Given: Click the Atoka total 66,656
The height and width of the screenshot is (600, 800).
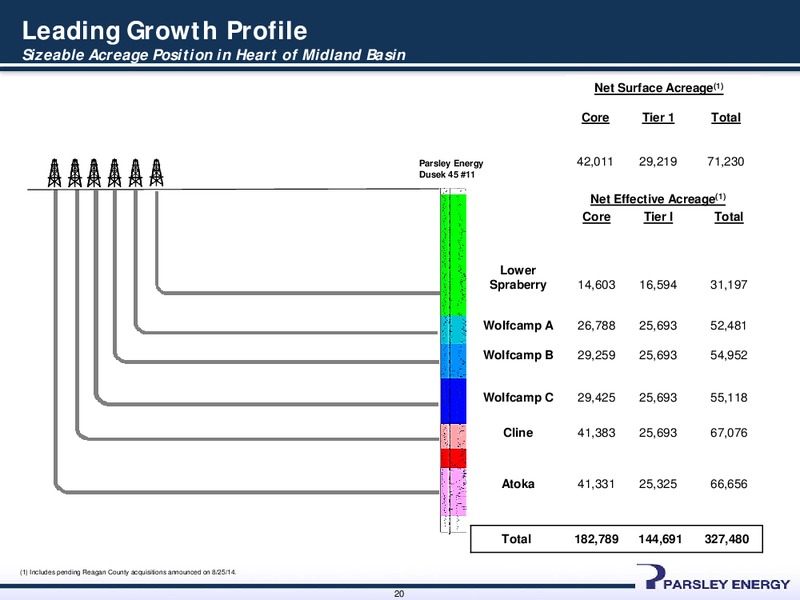Looking at the screenshot, I should point(729,484).
